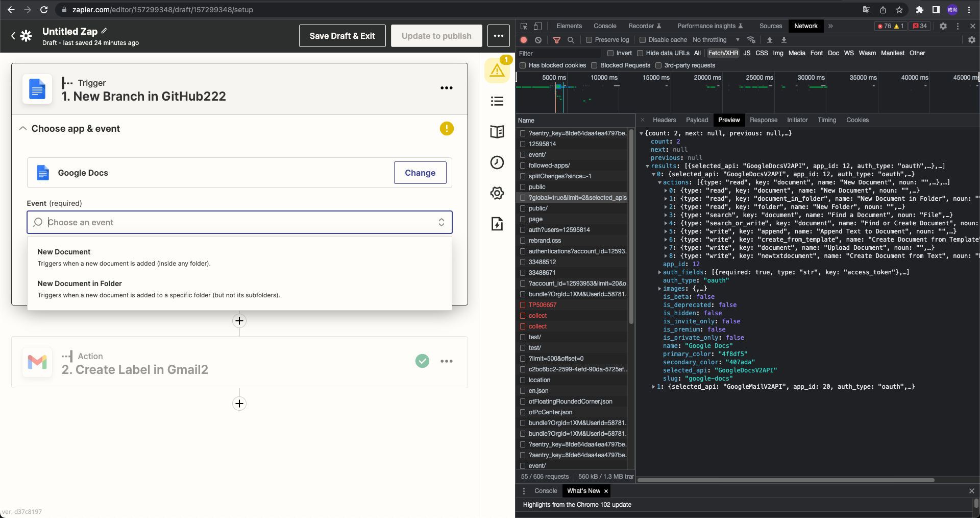980x518 pixels.
Task: Open the Console panel tab
Action: click(x=604, y=26)
